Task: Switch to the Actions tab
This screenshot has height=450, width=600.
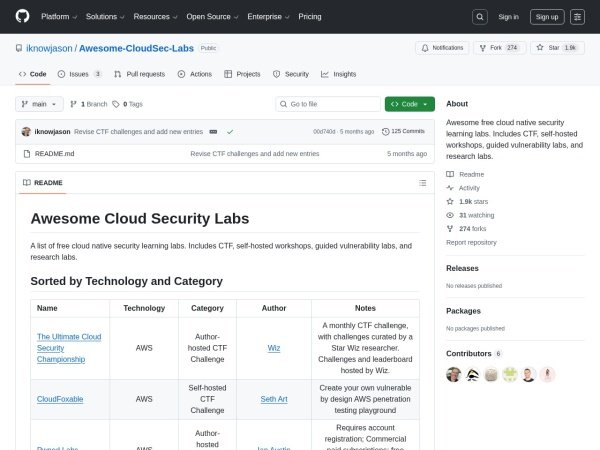Action: tap(195, 74)
